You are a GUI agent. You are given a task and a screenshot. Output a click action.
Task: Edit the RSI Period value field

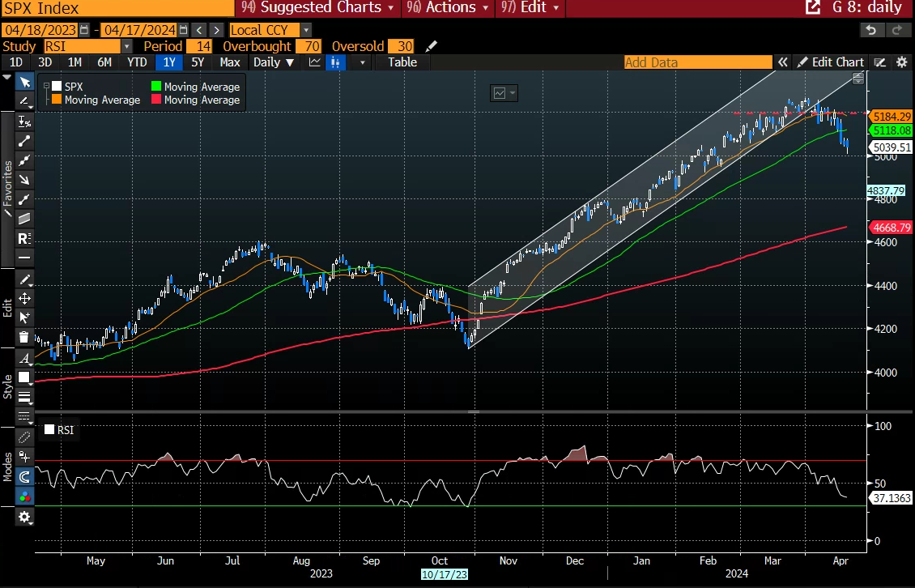[199, 46]
